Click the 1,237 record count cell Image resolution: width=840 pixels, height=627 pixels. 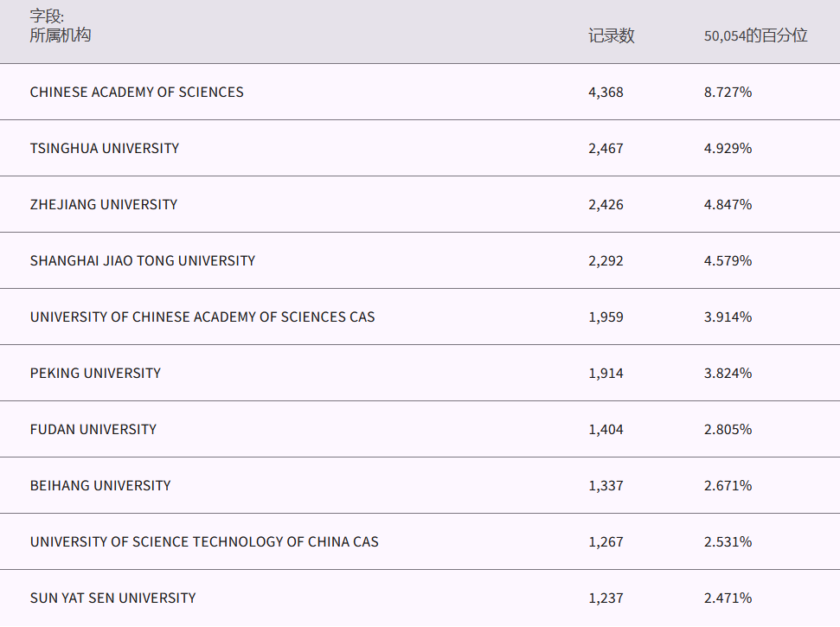tap(606, 598)
